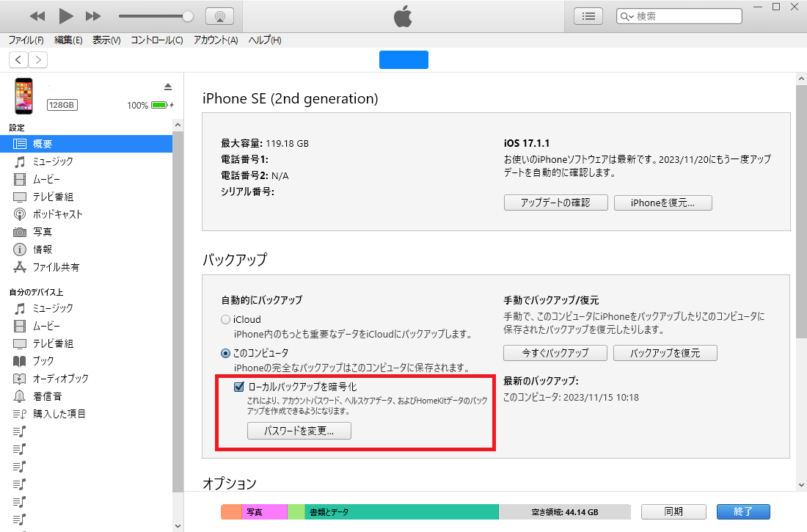This screenshot has height=532, width=807.
Task: Click 今すぐバックアップ button
Action: (555, 353)
